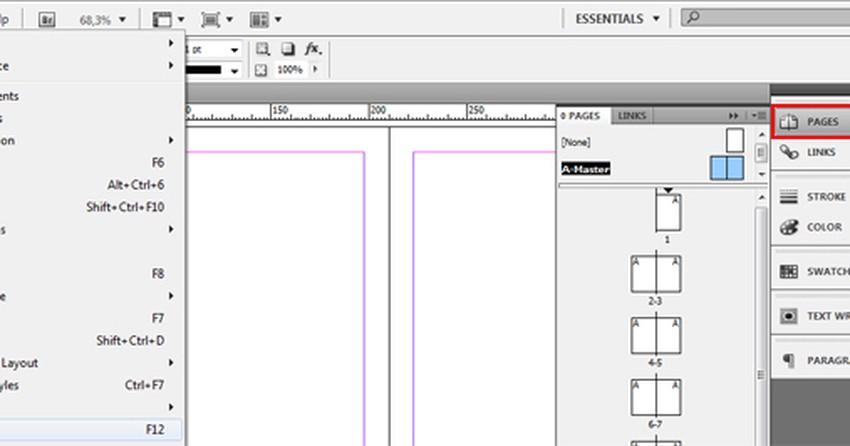Open the Paragraph panel from the dock

(810, 360)
